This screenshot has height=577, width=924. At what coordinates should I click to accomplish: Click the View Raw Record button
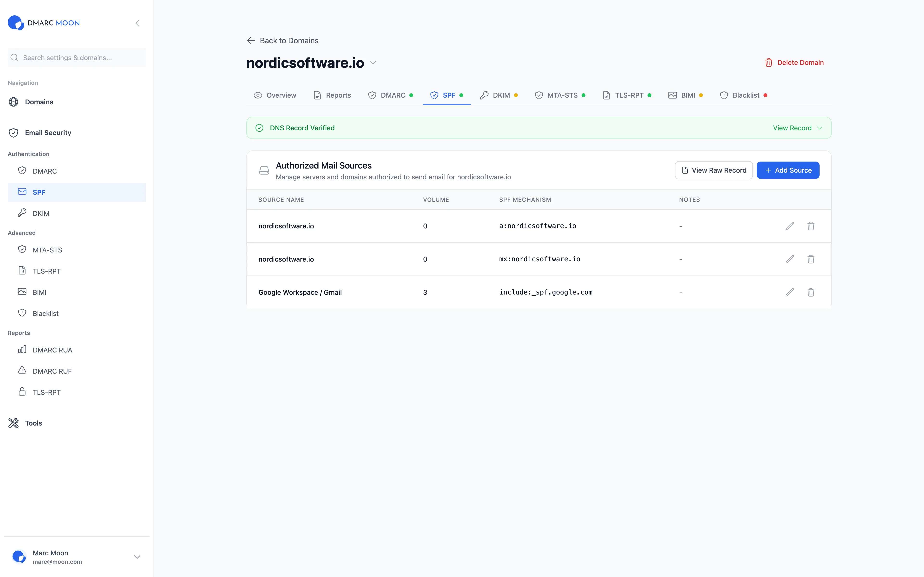pyautogui.click(x=714, y=170)
